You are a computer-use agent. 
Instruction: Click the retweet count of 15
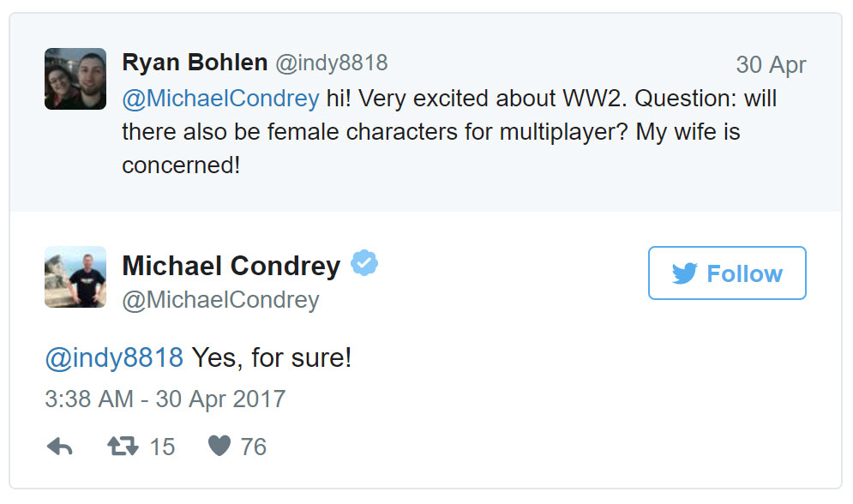click(x=162, y=447)
